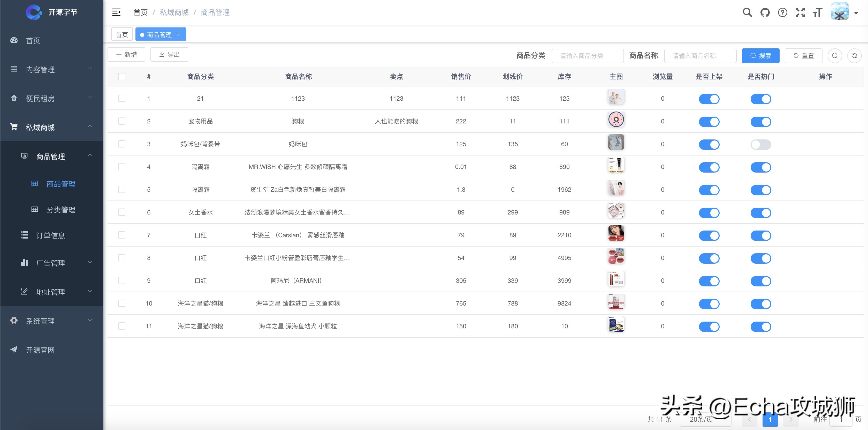This screenshot has height=430, width=868.
Task: Click the donut thumbnail for 狗粮 product
Action: tap(616, 120)
